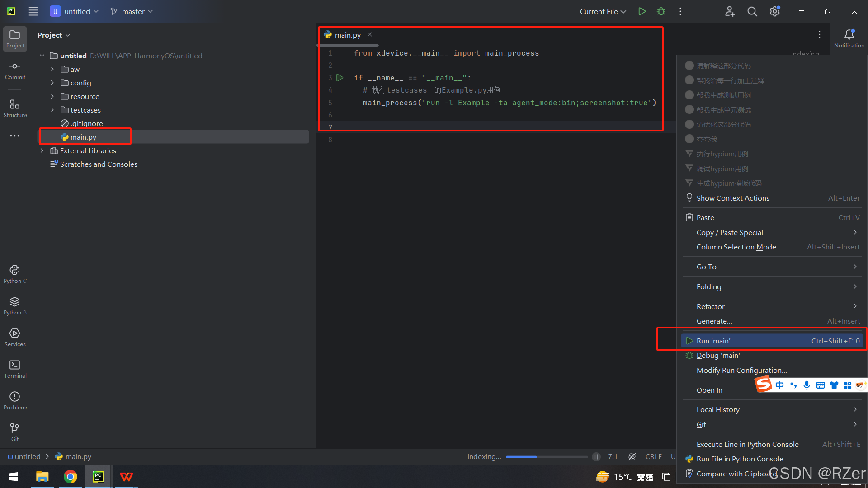Open the main hamburger menu

click(x=33, y=11)
